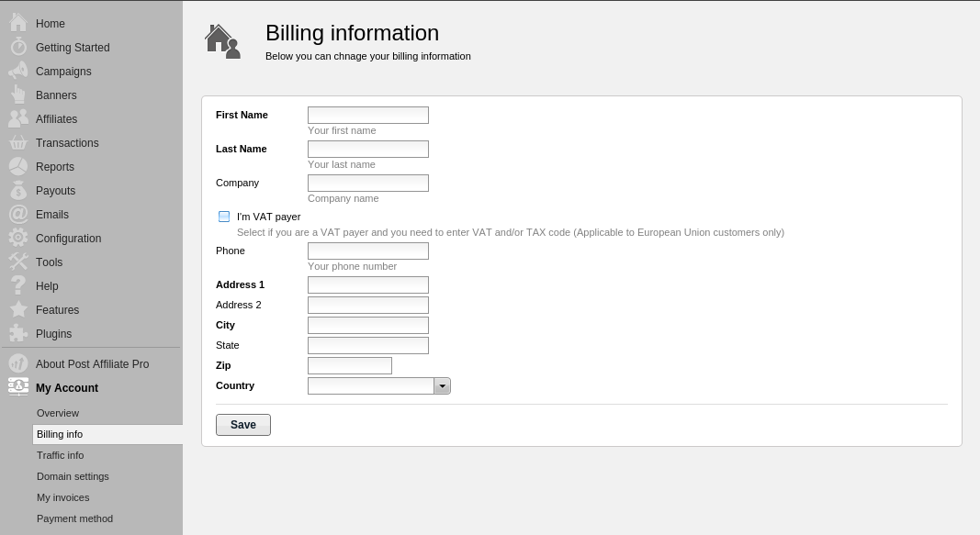Focus the First Name text field
The image size is (980, 535).
click(x=368, y=115)
